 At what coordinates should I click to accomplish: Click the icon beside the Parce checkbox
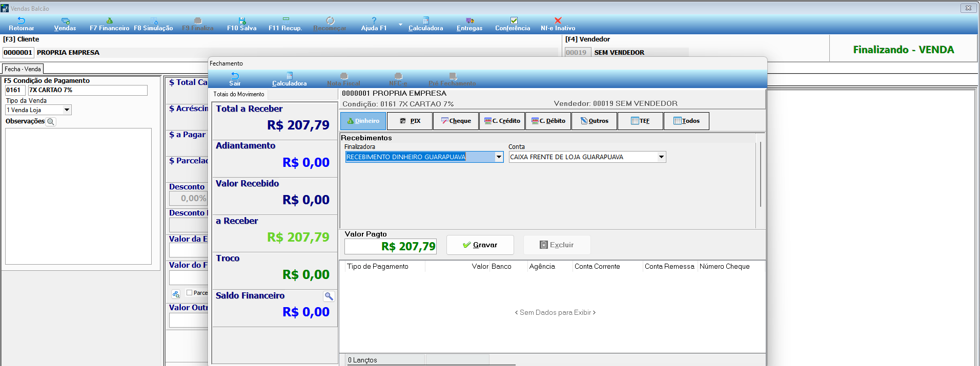(176, 294)
